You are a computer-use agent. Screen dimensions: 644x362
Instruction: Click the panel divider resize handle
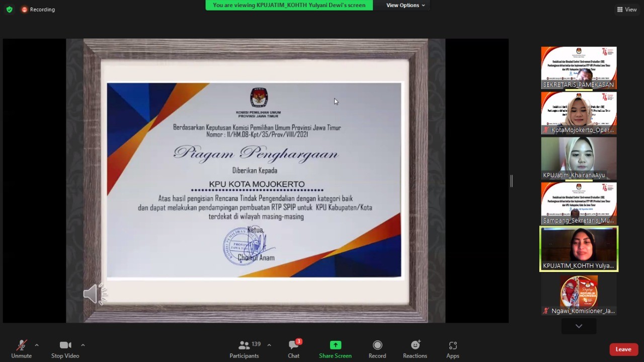coord(511,181)
